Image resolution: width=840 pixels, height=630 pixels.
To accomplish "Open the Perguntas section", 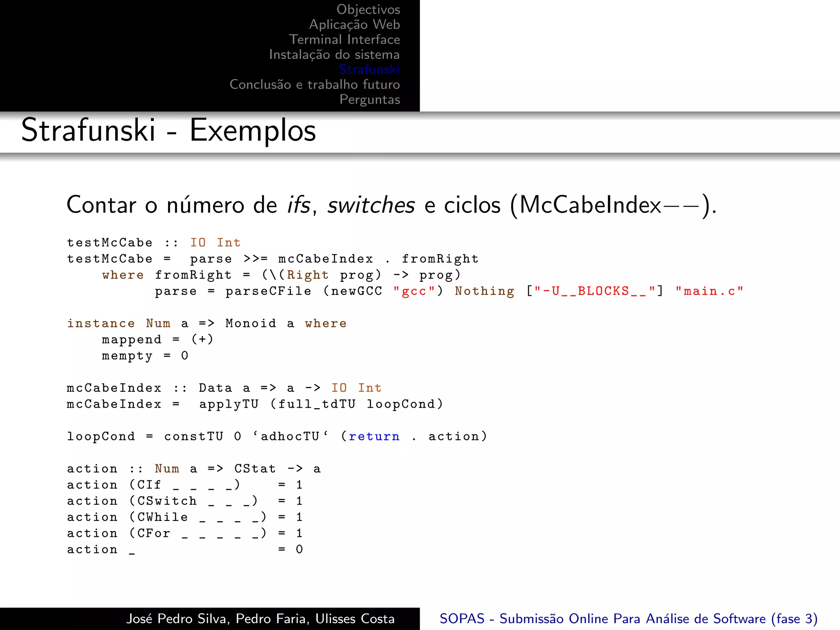I will [370, 100].
